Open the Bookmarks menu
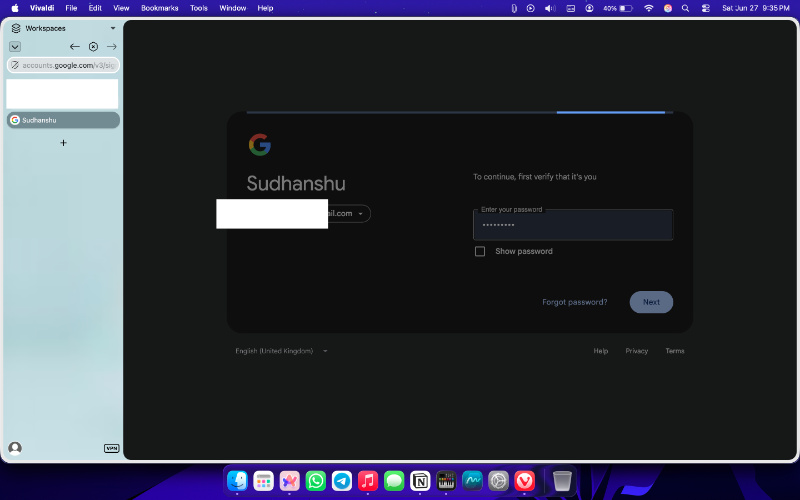The width and height of the screenshot is (800, 500). click(160, 8)
